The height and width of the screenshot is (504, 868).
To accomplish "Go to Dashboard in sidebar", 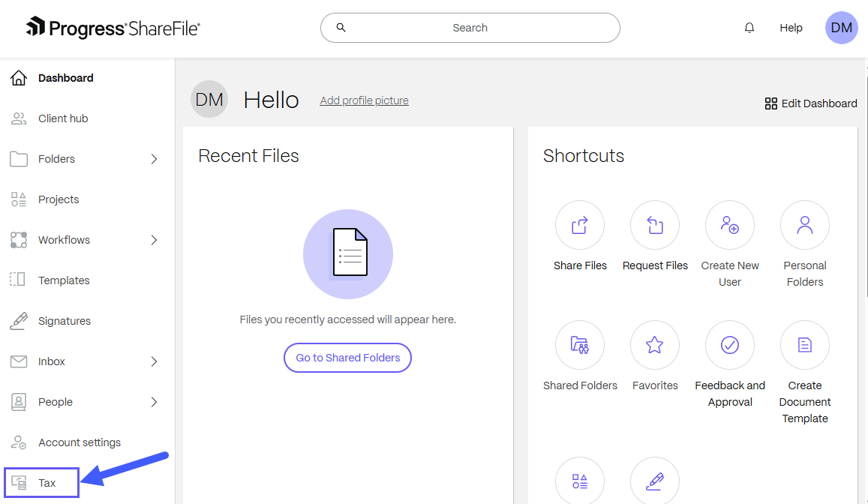I will pyautogui.click(x=66, y=78).
